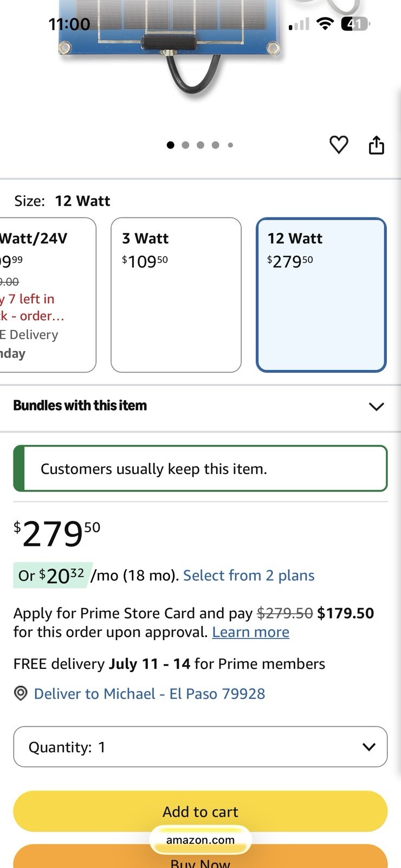Tap the delivery location pin icon
The image size is (401, 868).
(x=21, y=693)
